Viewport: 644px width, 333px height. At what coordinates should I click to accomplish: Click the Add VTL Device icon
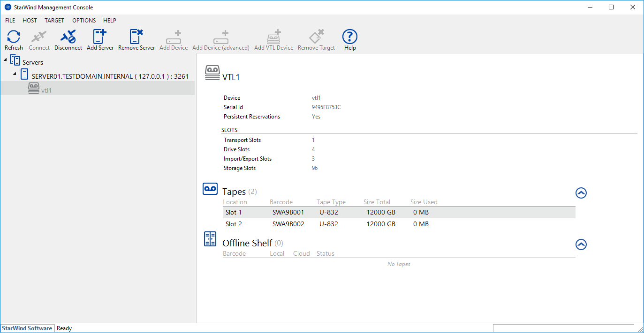tap(273, 37)
